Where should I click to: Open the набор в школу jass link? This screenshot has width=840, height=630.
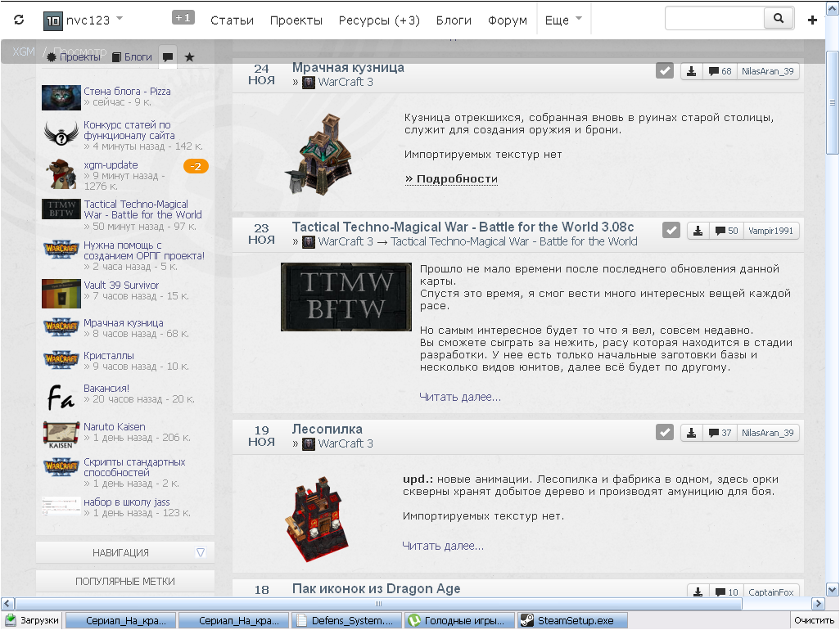pos(126,502)
